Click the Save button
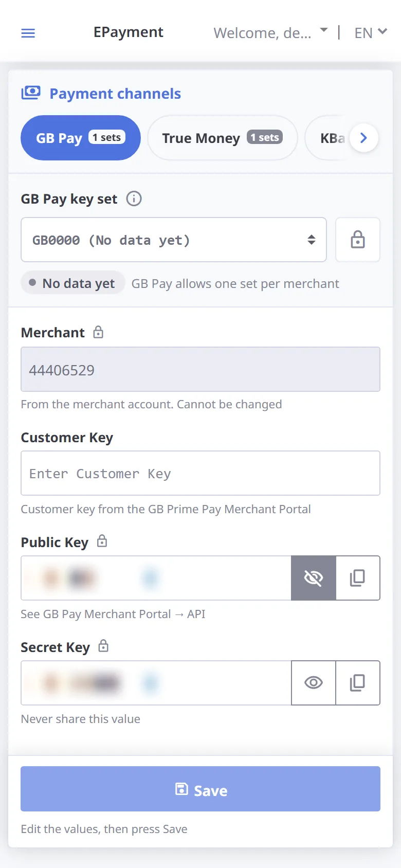401x868 pixels. (200, 789)
